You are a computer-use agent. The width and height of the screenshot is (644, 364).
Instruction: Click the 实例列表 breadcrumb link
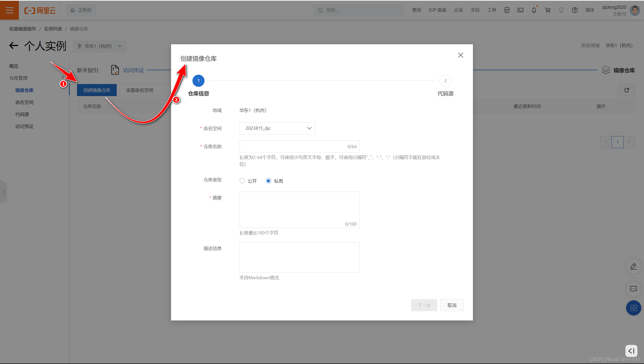click(x=53, y=29)
